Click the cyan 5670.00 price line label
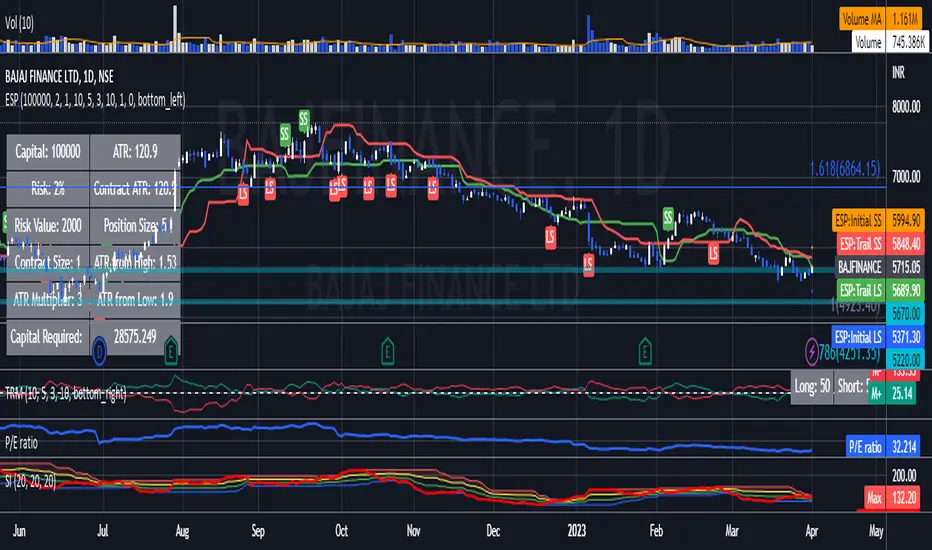 (x=905, y=313)
